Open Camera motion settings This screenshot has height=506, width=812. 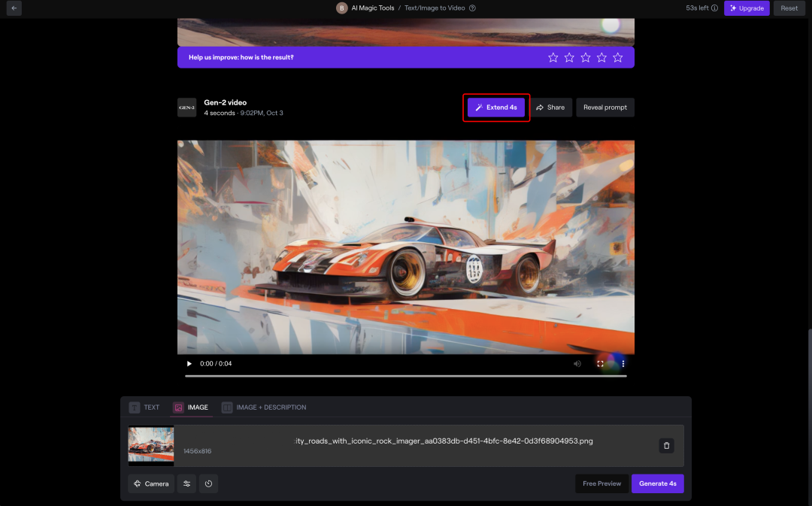[x=151, y=483]
